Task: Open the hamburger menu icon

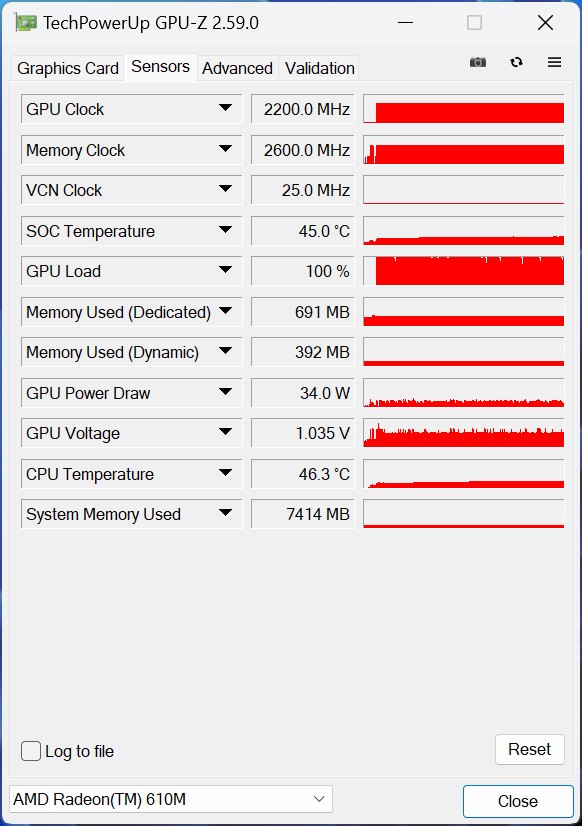Action: [554, 62]
